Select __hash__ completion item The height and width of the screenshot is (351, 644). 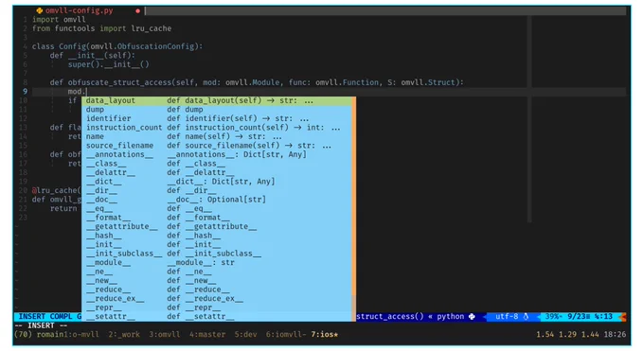click(x=217, y=236)
